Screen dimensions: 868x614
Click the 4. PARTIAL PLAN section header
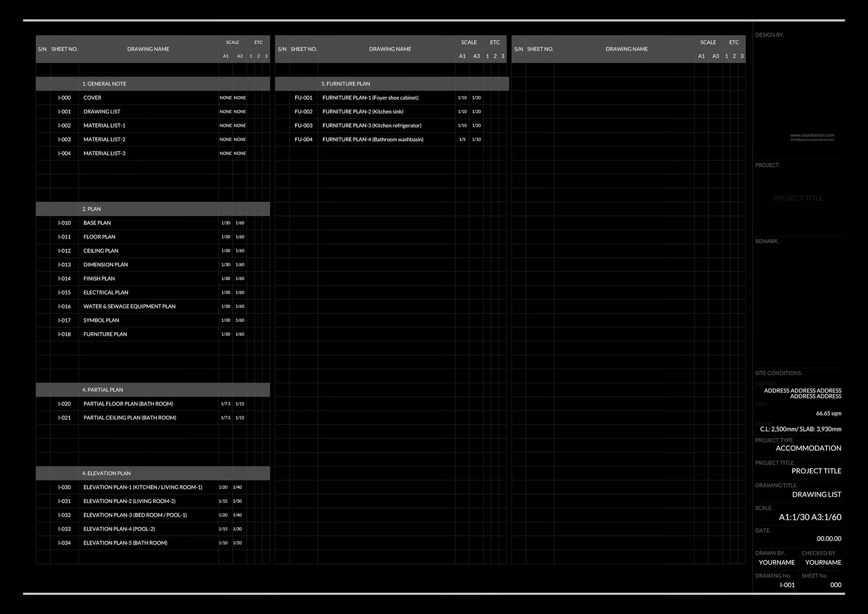tap(153, 390)
